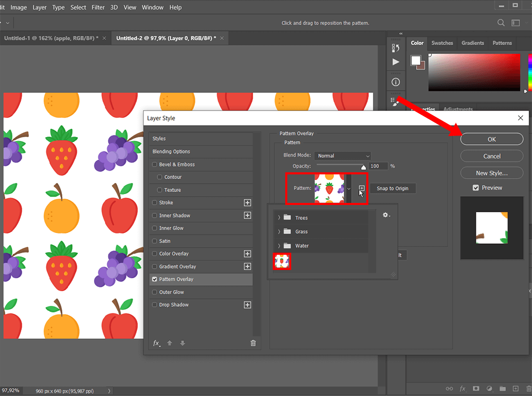Select the fruit pattern thumbnail in picker

tap(282, 262)
